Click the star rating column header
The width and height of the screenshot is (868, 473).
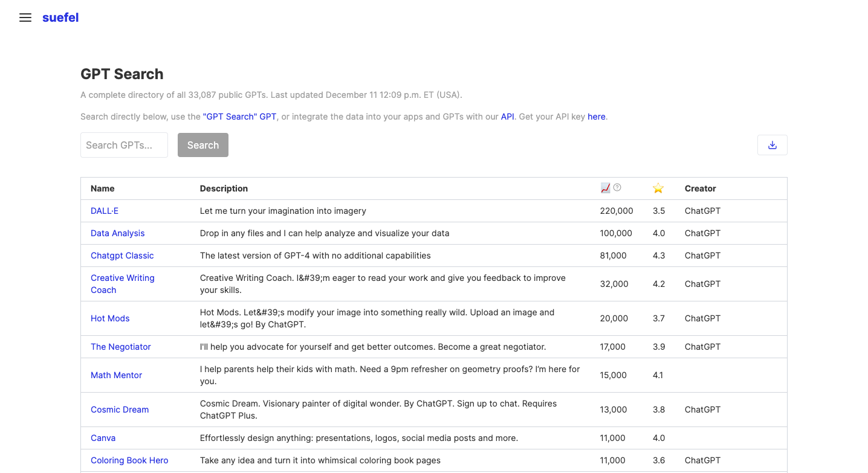pos(658,188)
